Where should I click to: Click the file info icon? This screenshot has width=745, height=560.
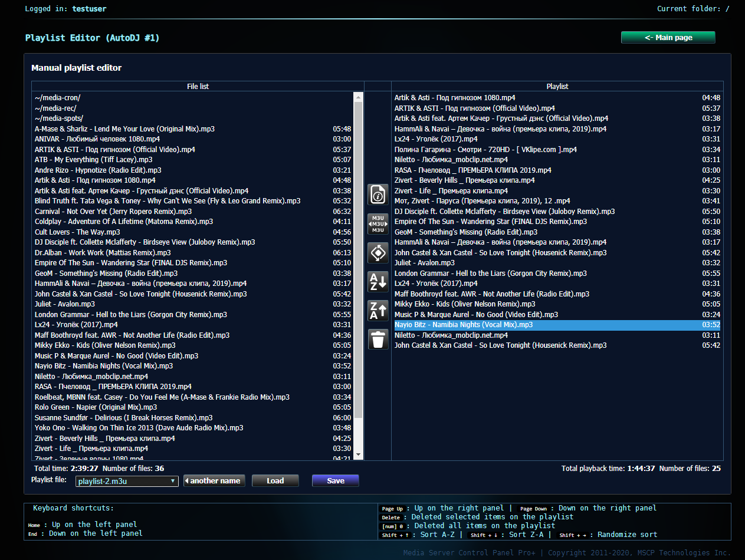tap(378, 194)
